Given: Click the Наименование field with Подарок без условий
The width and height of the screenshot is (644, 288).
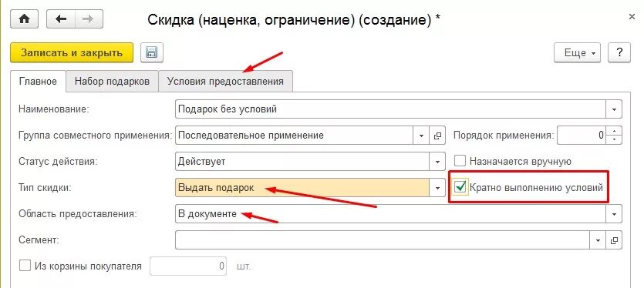Looking at the screenshot, I should click(390, 109).
